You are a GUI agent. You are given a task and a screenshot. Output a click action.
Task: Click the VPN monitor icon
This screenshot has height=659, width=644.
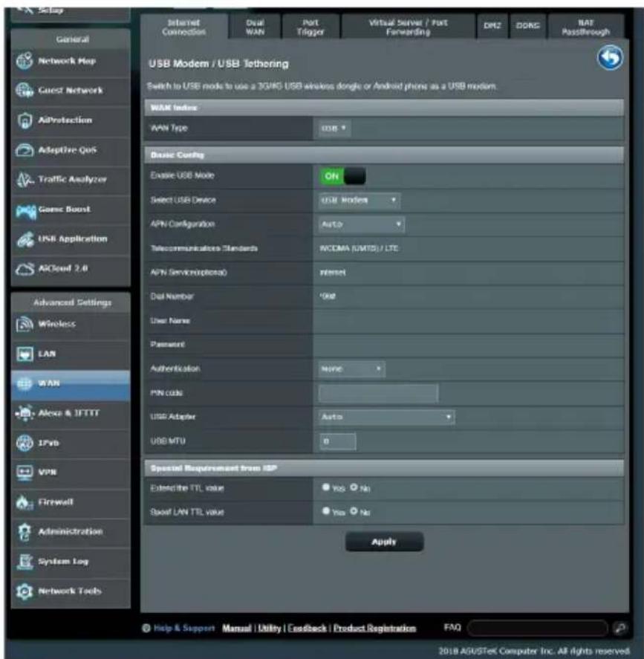click(x=25, y=473)
